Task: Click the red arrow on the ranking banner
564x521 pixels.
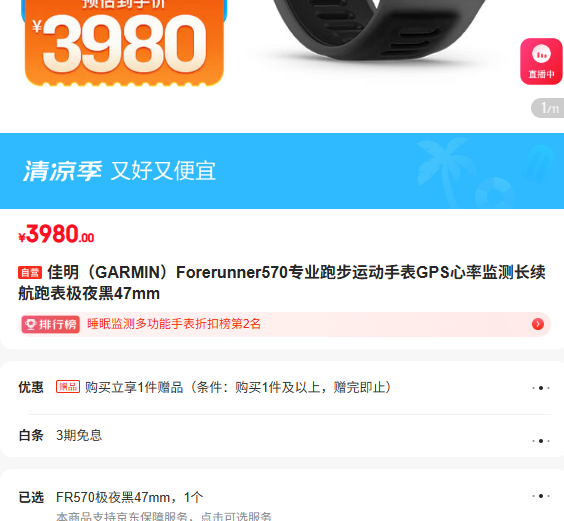Action: (x=538, y=324)
